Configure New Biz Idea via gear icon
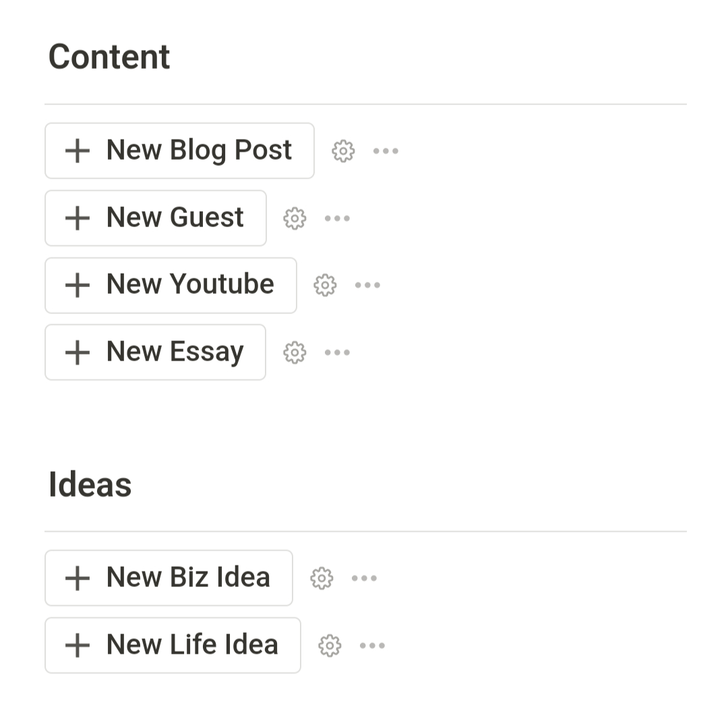 [322, 578]
